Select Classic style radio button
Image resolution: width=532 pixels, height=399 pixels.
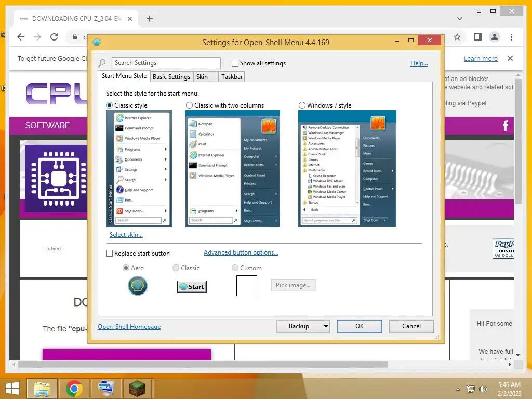109,105
